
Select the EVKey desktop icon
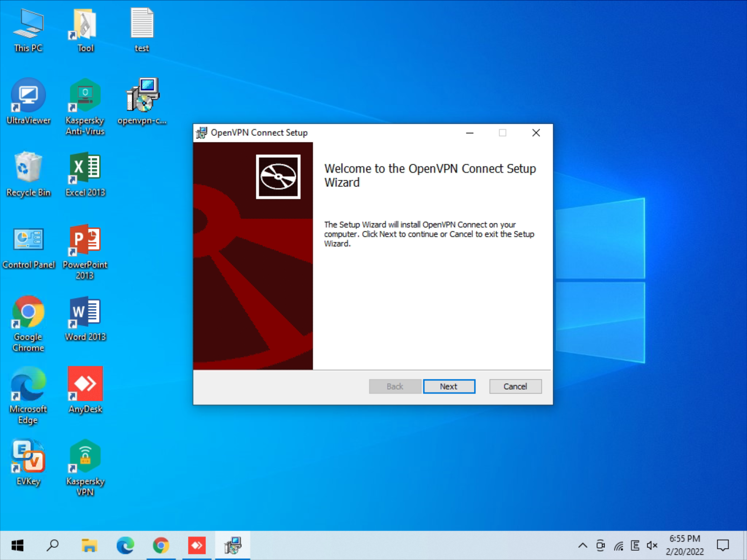(28, 457)
